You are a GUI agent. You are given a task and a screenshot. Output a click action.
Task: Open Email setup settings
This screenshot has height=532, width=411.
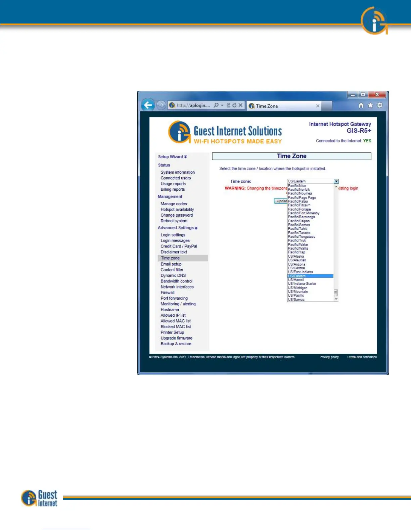click(x=171, y=264)
